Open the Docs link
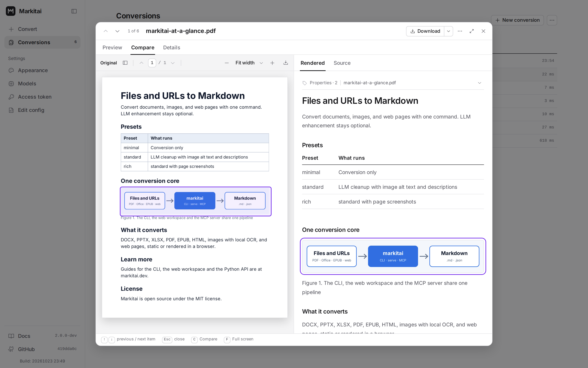This screenshot has height=368, width=588. point(42,336)
